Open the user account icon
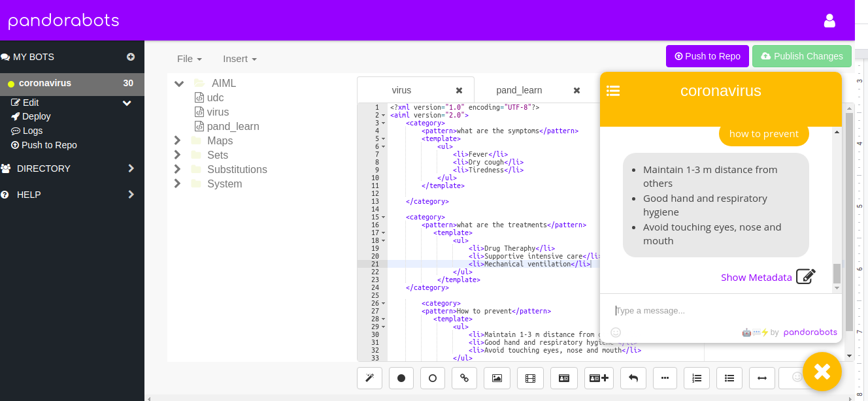 point(829,20)
